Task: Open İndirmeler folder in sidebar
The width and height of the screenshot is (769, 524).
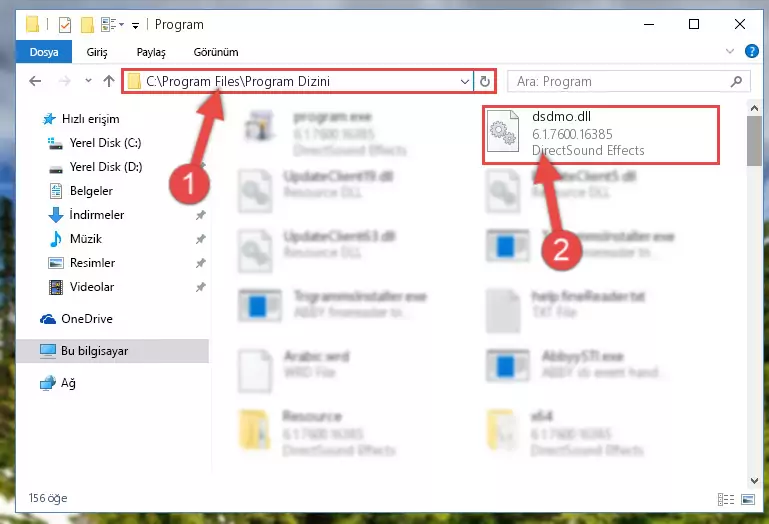Action: pos(87,215)
